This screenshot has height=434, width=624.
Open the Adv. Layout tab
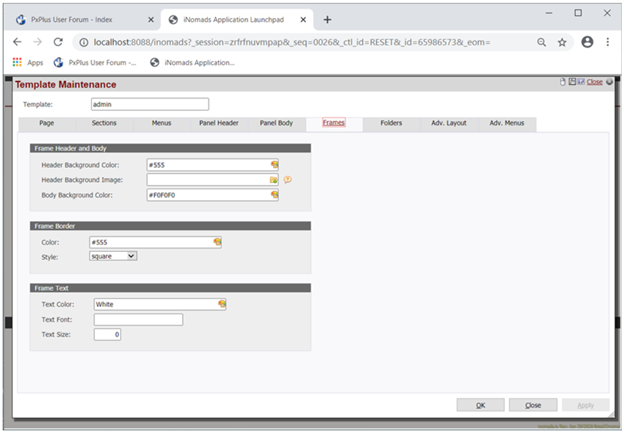tap(450, 123)
